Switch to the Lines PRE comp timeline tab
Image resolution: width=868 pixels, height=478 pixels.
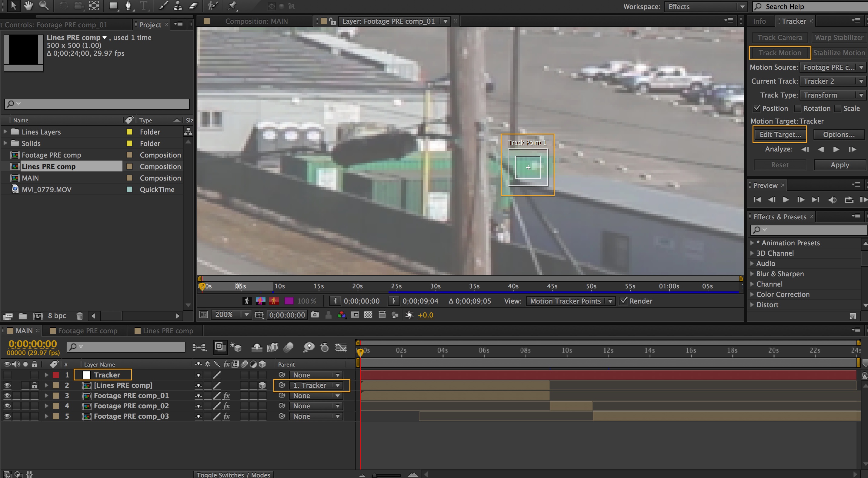168,331
